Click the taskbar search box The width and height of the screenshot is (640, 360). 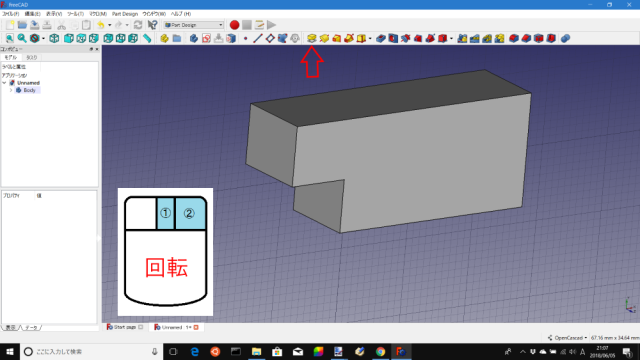tap(91, 351)
